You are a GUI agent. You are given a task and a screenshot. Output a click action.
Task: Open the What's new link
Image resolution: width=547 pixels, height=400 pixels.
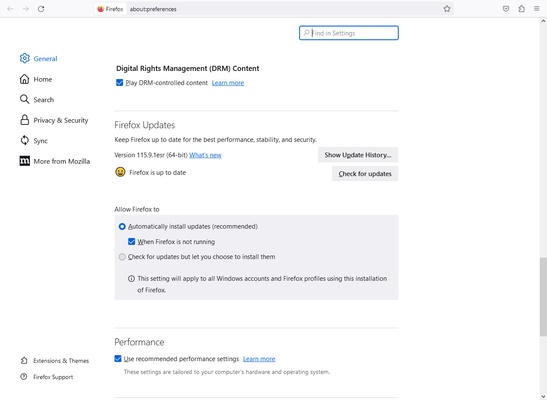click(205, 155)
